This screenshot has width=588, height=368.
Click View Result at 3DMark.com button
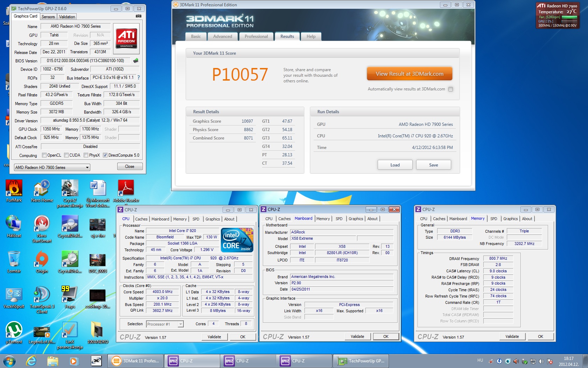[409, 74]
